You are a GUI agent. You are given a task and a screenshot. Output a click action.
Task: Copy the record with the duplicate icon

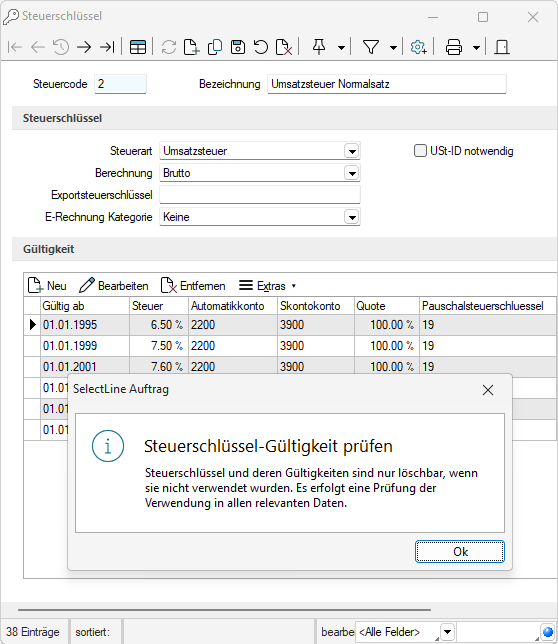pyautogui.click(x=215, y=47)
